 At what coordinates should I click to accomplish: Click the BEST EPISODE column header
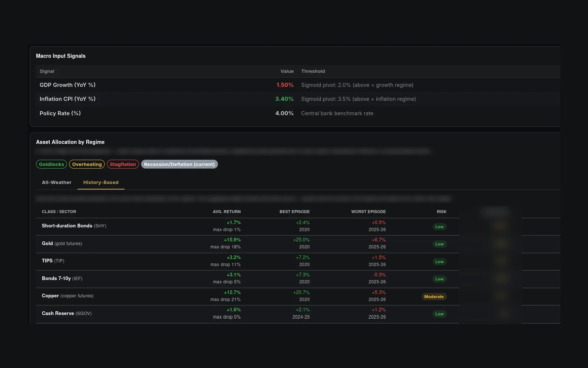coord(294,212)
